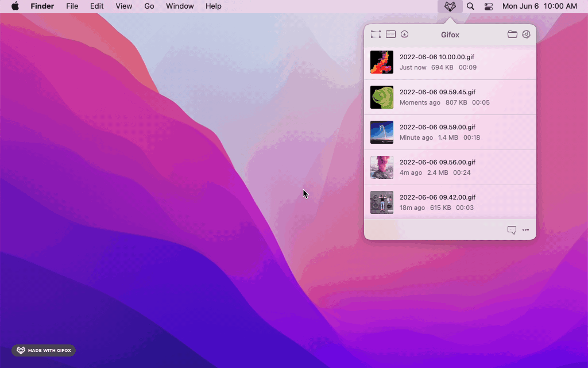Click the '4m ago' timestamp
Viewport: 588px width, 368px height.
coord(411,172)
